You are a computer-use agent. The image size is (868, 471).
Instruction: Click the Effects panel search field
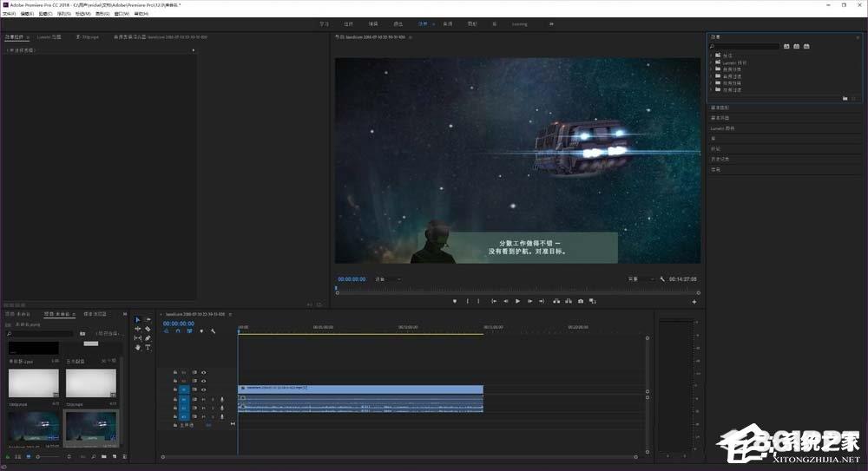(x=745, y=47)
